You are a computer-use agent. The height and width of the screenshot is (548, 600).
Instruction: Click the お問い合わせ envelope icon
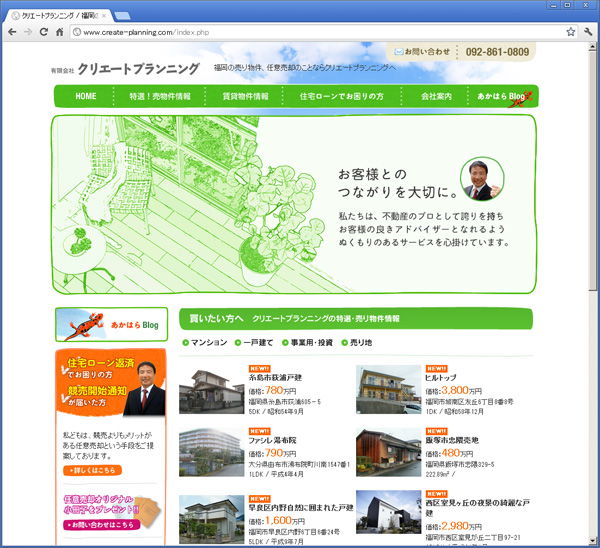[x=399, y=51]
